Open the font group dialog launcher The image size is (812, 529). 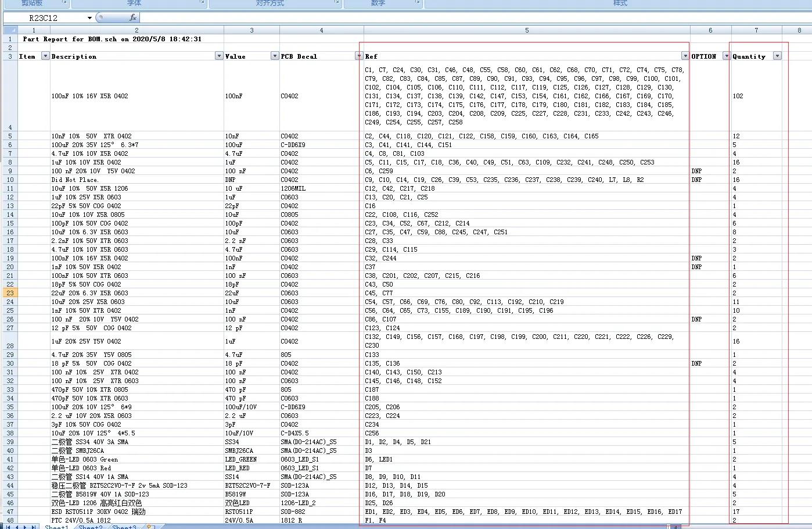pyautogui.click(x=202, y=2)
